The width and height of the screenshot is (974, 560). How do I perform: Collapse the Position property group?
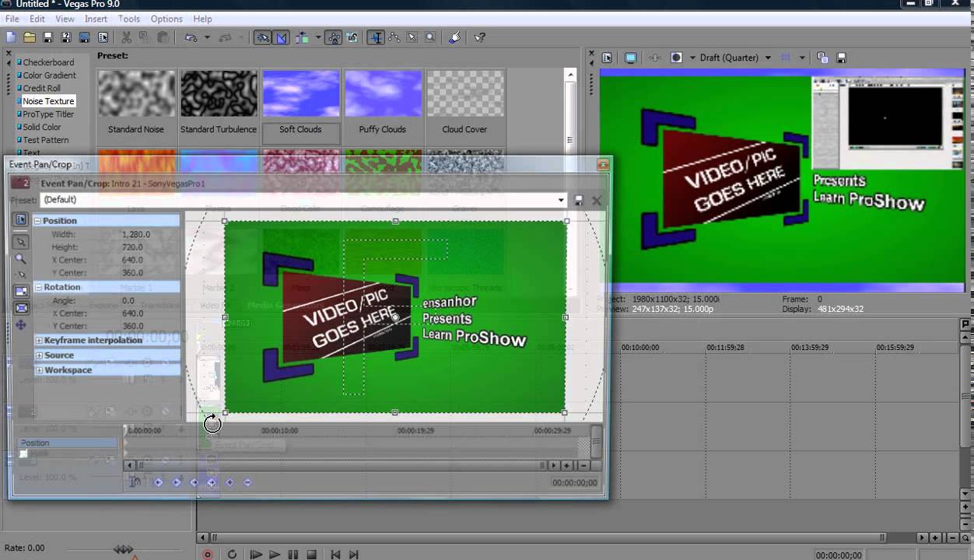pos(38,221)
